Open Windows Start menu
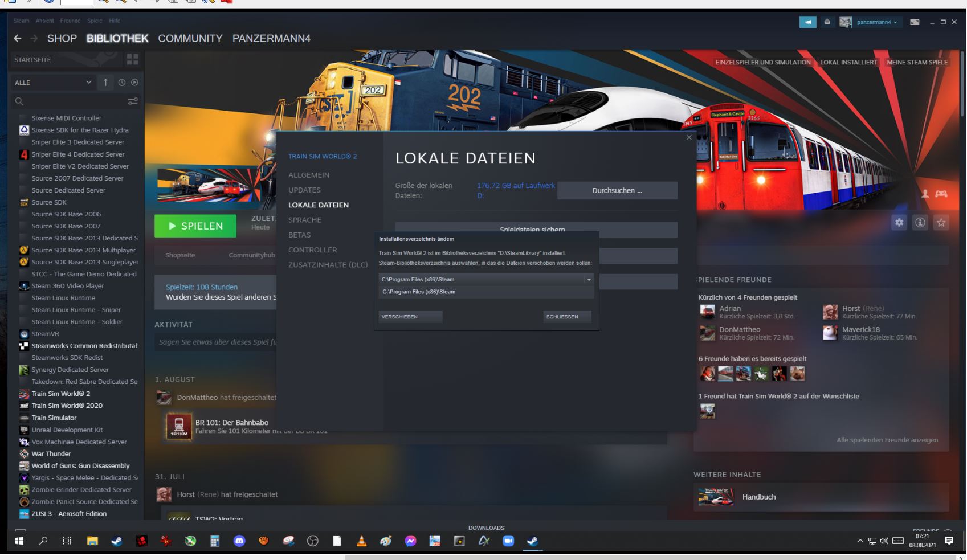 tap(19, 541)
